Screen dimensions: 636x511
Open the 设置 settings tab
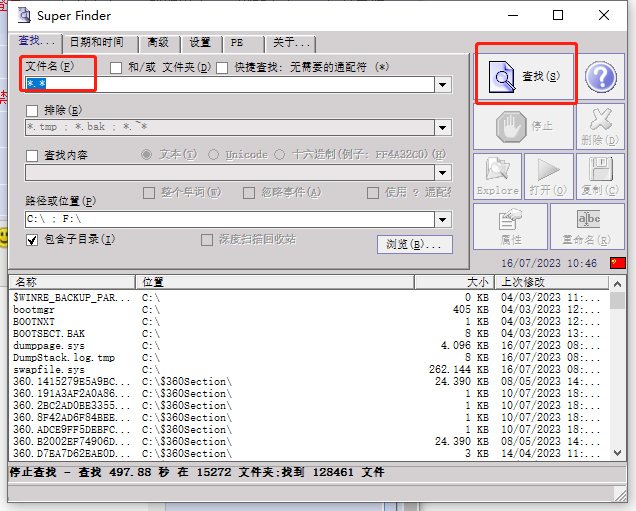point(200,43)
